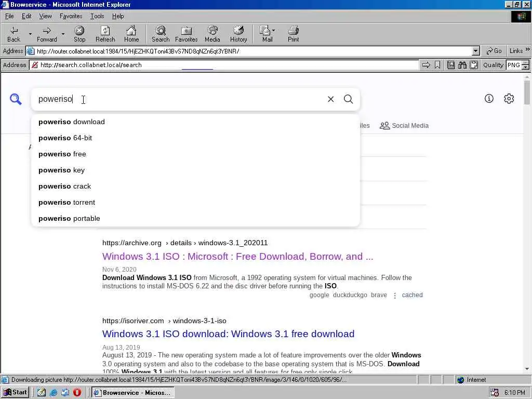Lower quality with the stepper down arrow

526,67
